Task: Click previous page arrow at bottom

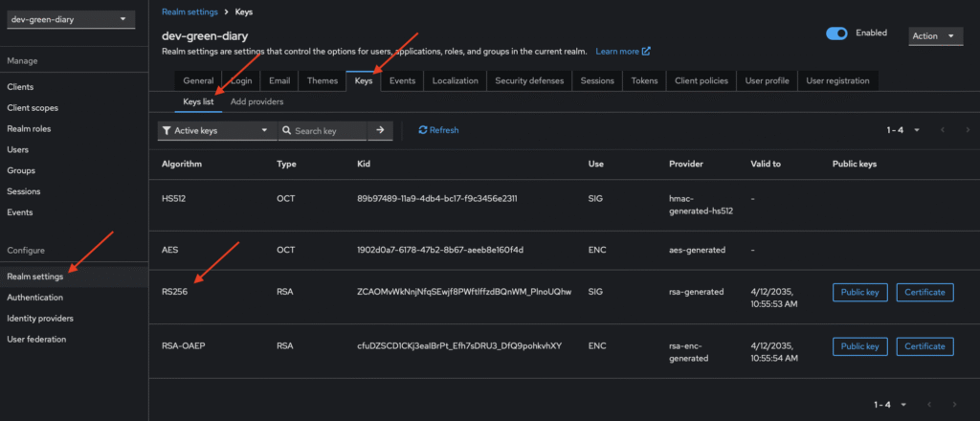Action: pyautogui.click(x=942, y=405)
